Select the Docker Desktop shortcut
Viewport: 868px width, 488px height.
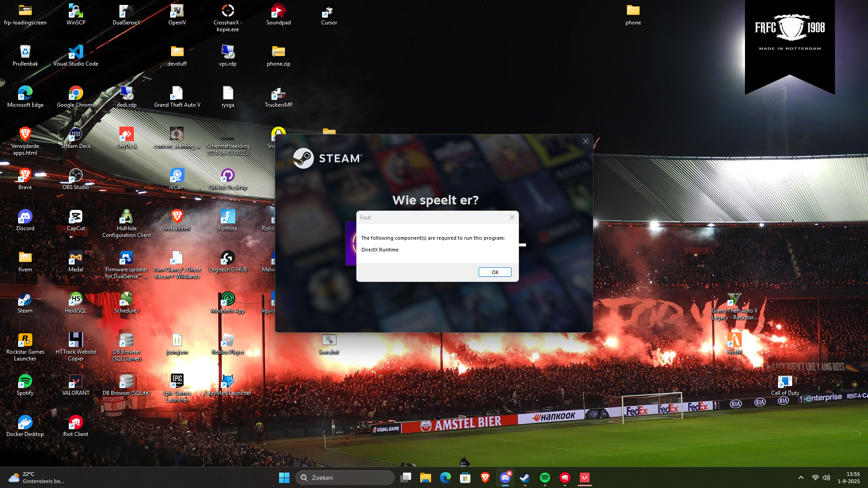25,426
